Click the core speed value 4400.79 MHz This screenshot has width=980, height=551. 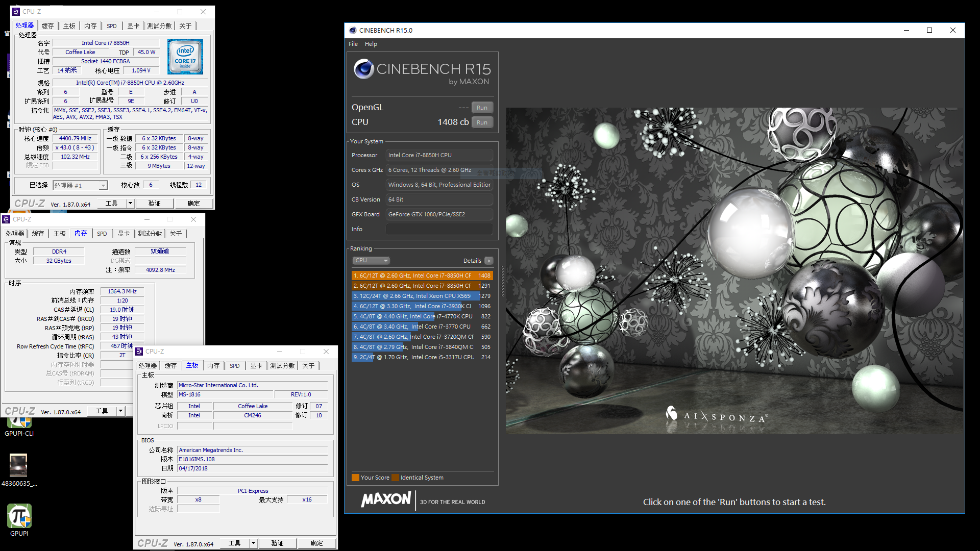point(75,138)
